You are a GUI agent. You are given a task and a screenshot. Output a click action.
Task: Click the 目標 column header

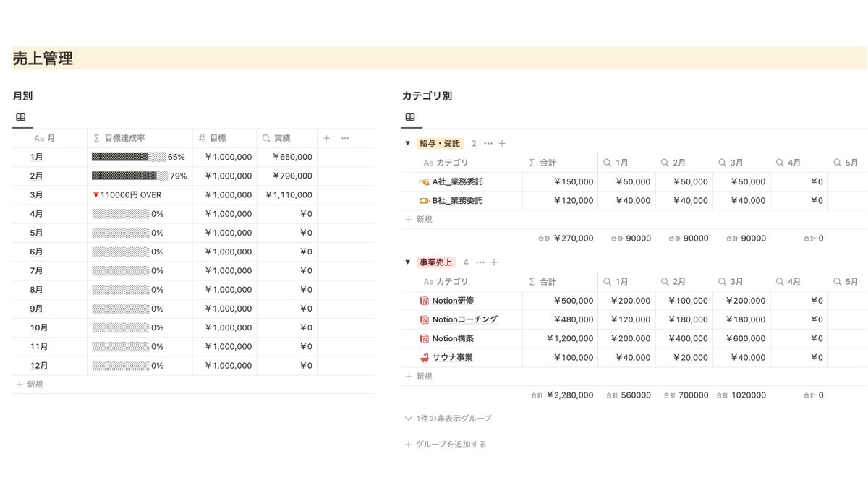click(224, 138)
